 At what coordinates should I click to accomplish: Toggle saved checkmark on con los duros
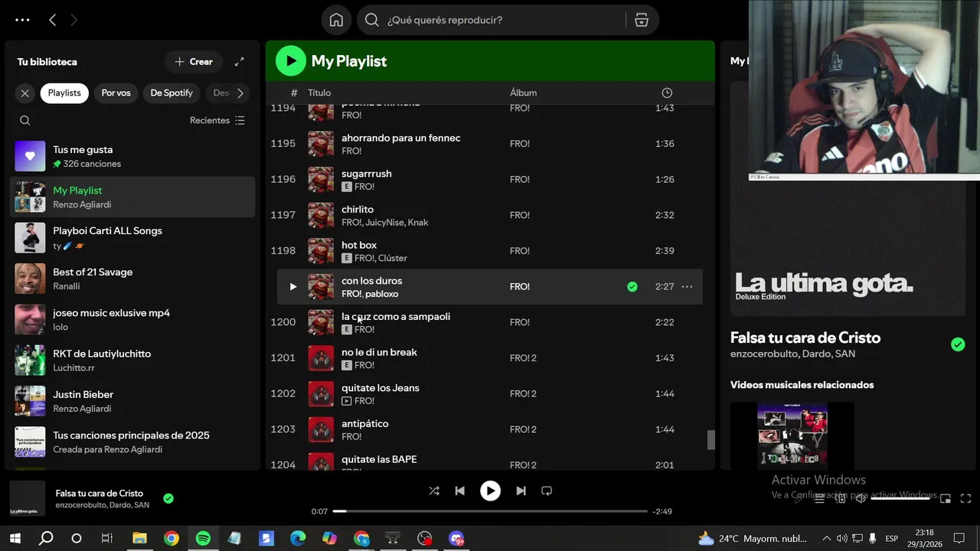pos(632,286)
